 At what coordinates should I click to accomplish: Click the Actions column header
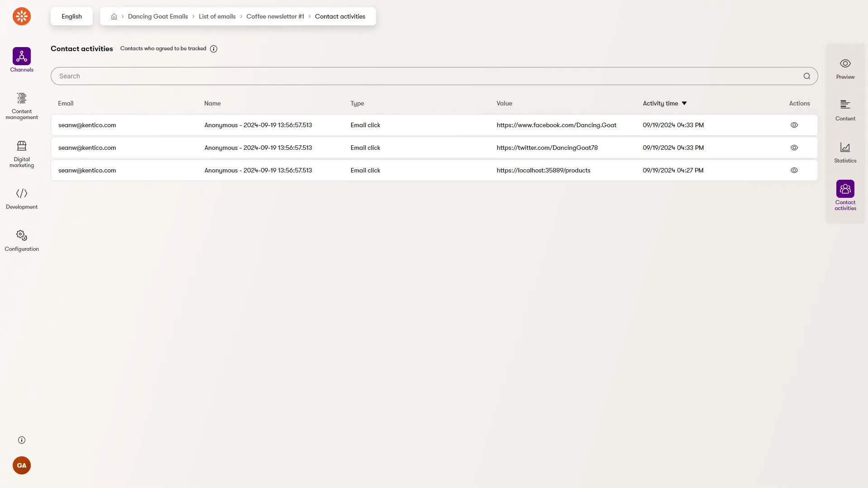click(799, 103)
